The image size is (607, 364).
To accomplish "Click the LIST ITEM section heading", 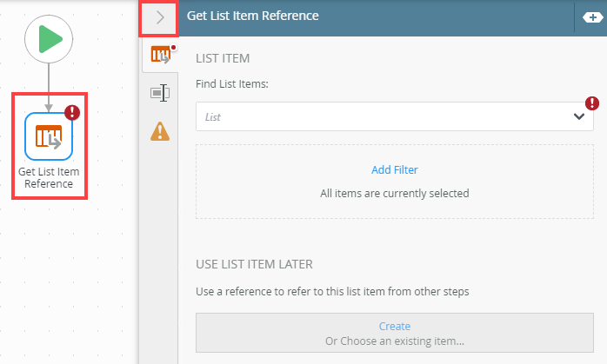I will pyautogui.click(x=223, y=58).
